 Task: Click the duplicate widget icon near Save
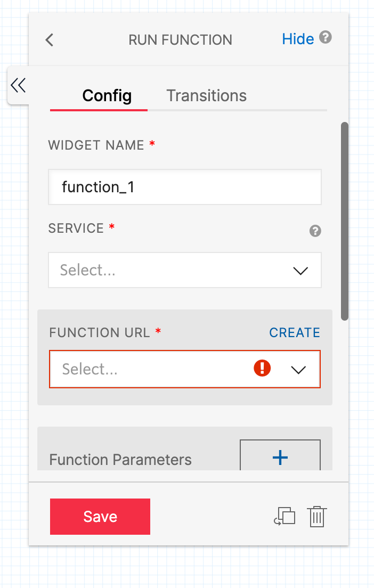tap(285, 516)
